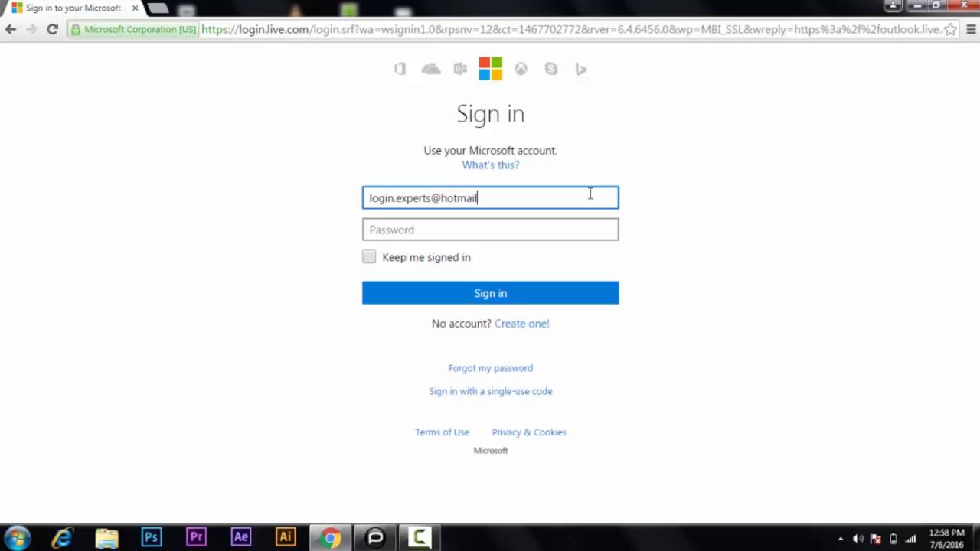Focus the Password field
The width and height of the screenshot is (980, 551).
[490, 230]
